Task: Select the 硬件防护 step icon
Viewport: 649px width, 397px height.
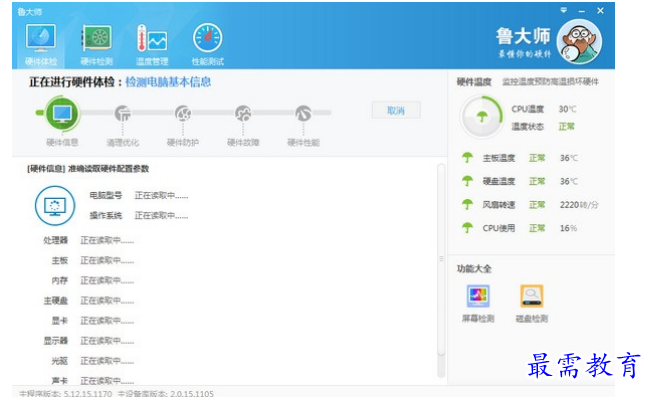Action: (183, 113)
